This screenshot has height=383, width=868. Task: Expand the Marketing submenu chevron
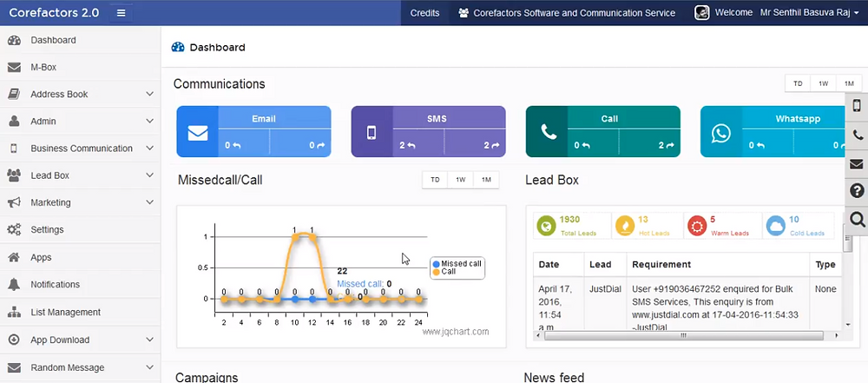[149, 202]
